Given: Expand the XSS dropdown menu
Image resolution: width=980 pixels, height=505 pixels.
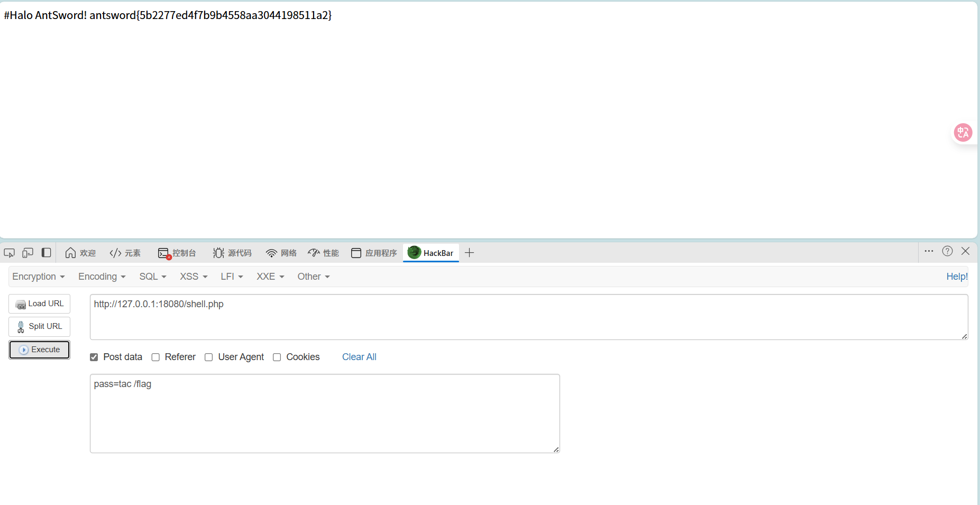Looking at the screenshot, I should pyautogui.click(x=193, y=277).
